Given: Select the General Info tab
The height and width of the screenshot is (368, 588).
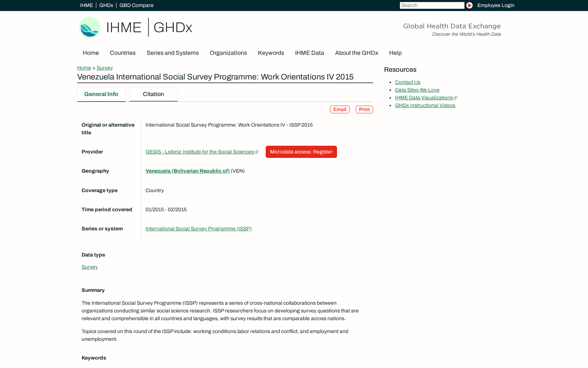Looking at the screenshot, I should coord(101,94).
